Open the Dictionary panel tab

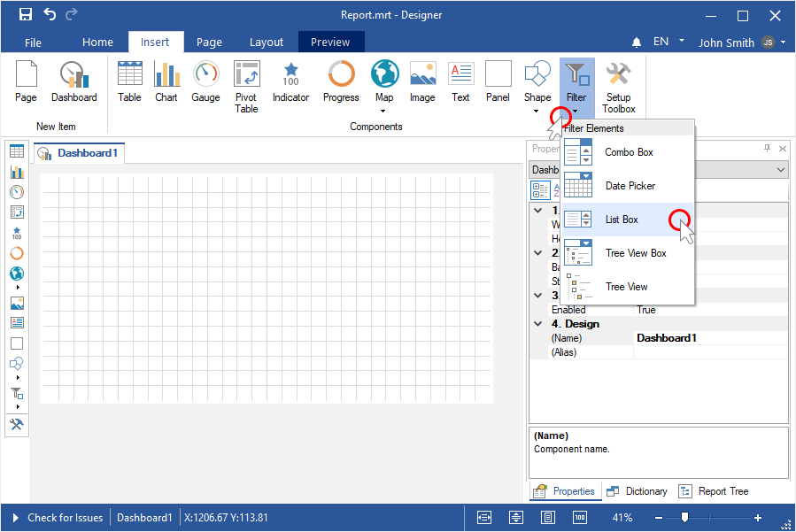(637, 491)
